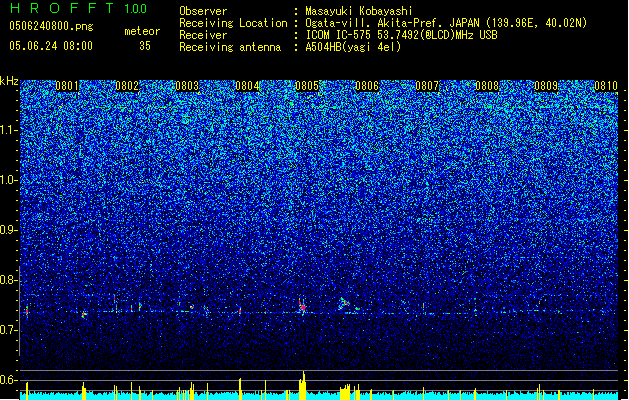Click the 0.8 kHz axis tick label
Image resolution: width=629 pixels, height=400 pixels.
pos(9,280)
